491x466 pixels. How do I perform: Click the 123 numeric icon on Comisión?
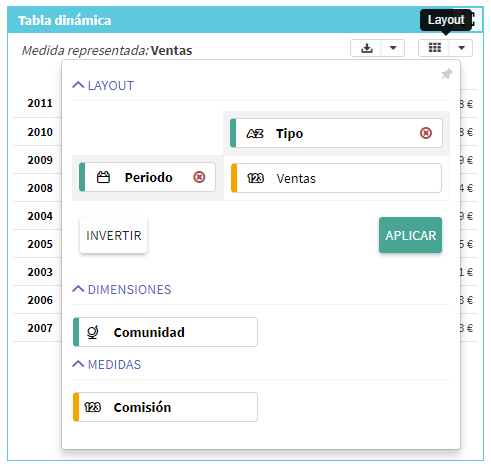pos(92,407)
